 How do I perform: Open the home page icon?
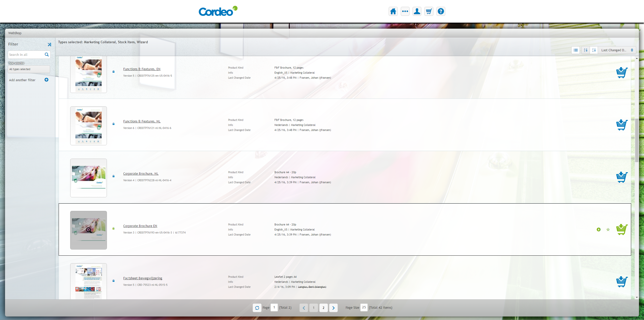[x=393, y=11]
